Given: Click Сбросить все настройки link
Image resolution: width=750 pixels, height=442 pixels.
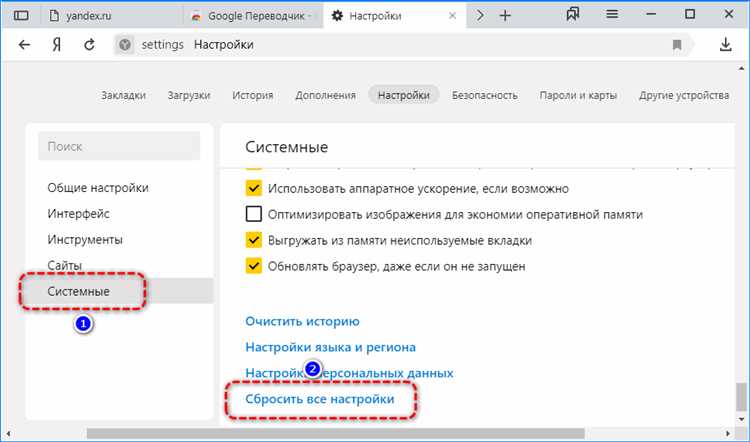Looking at the screenshot, I should (320, 398).
